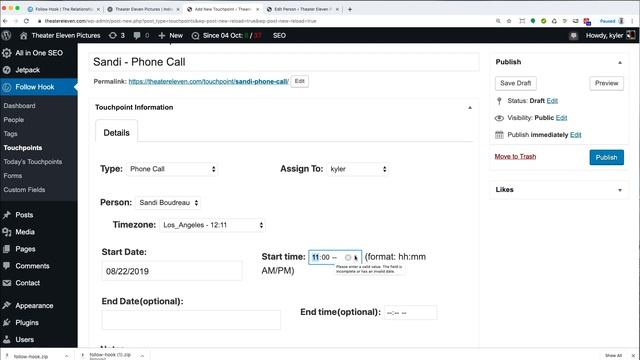640x360 pixels.
Task: Open updates icon showing 3
Action: [117, 36]
